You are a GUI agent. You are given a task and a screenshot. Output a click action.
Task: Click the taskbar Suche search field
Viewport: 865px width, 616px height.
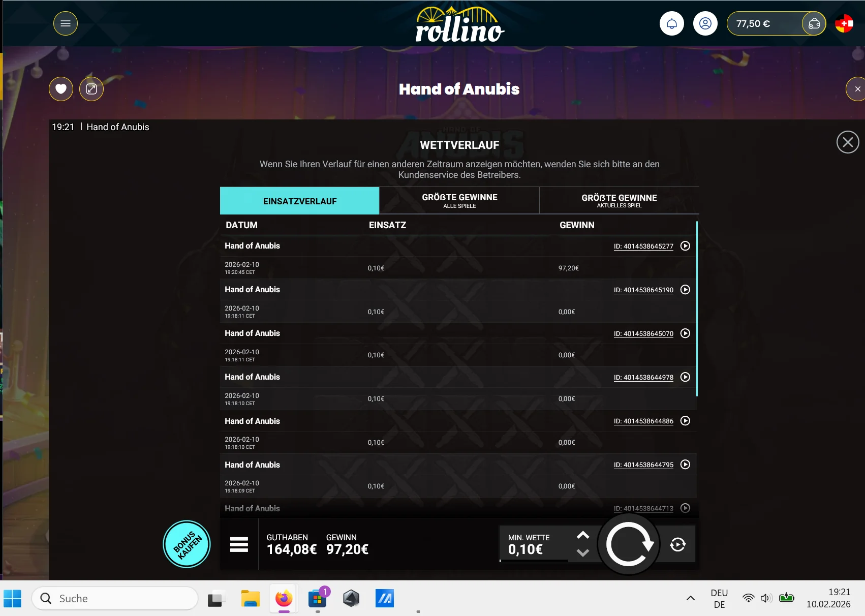click(115, 598)
